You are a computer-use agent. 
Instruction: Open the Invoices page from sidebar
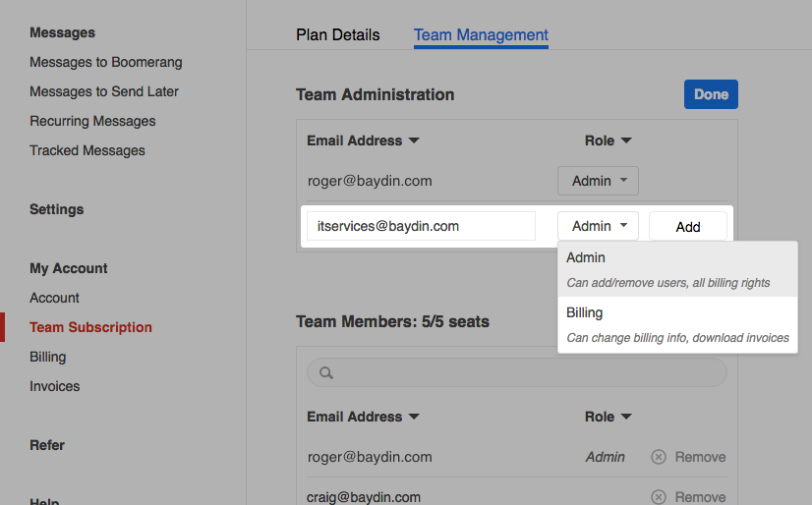coord(55,386)
